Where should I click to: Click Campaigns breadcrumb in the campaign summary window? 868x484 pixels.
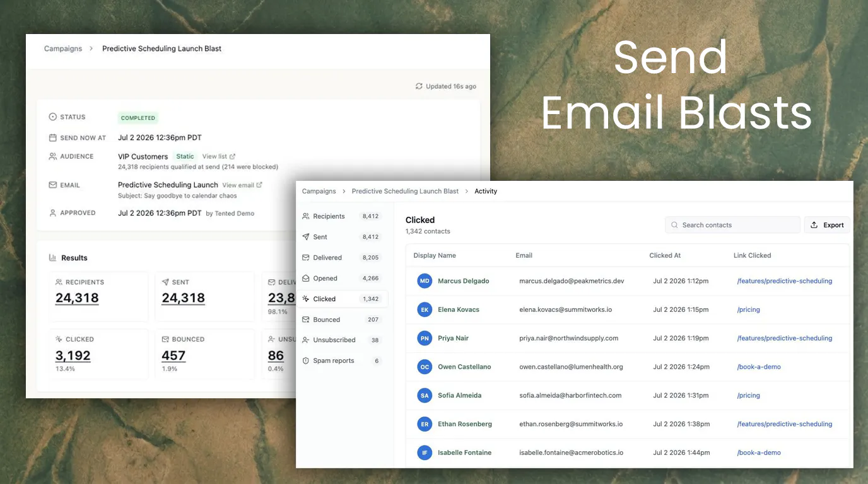pos(63,49)
